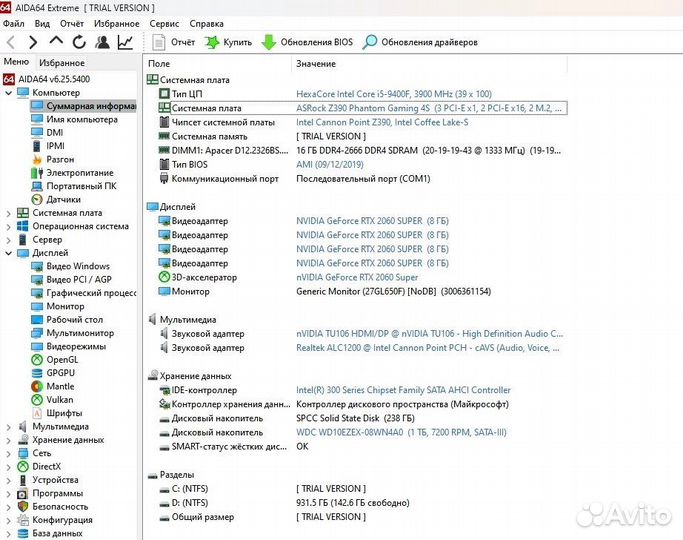Open the Справка menu
The image size is (683, 540).
click(206, 24)
